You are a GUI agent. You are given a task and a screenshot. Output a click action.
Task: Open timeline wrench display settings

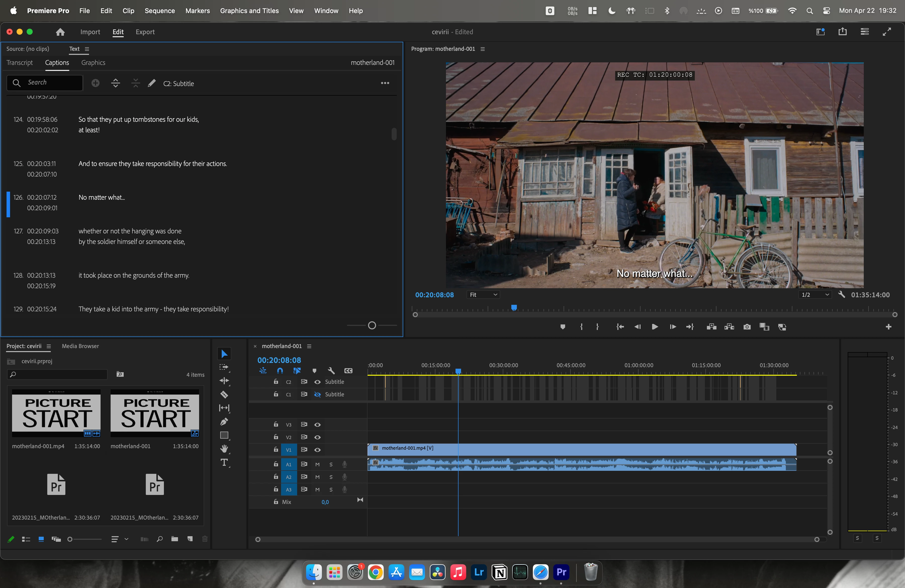pos(331,370)
